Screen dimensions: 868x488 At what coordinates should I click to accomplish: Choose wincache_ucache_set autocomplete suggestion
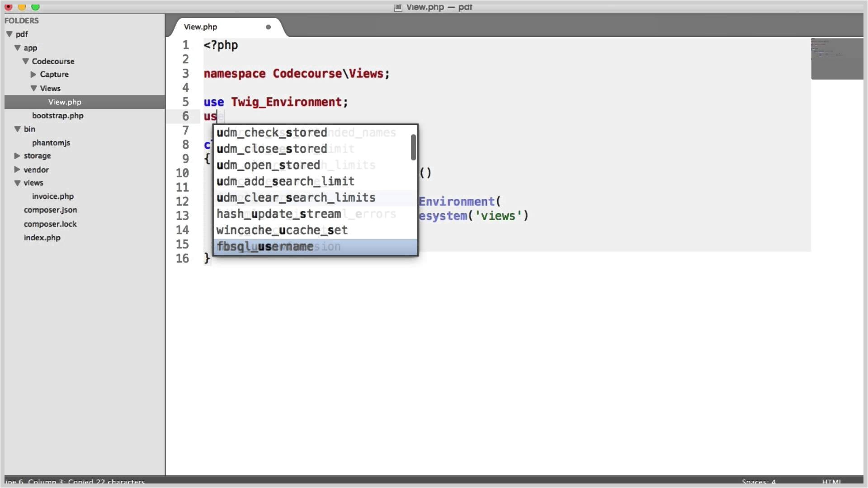pyautogui.click(x=315, y=230)
